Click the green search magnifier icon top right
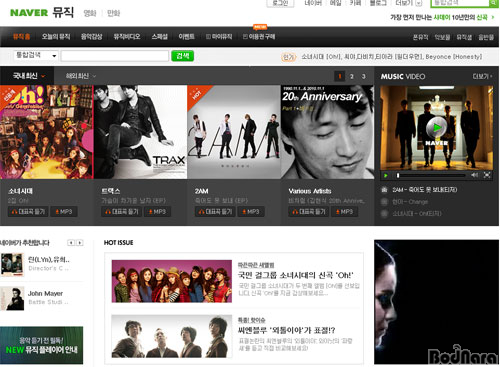Screen dimensions: 500x367 click(x=493, y=3)
